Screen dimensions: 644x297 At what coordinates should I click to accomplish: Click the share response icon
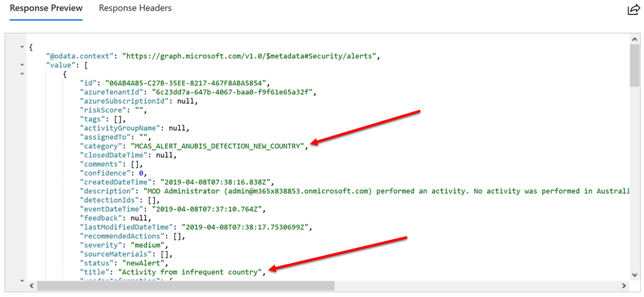pos(633,9)
